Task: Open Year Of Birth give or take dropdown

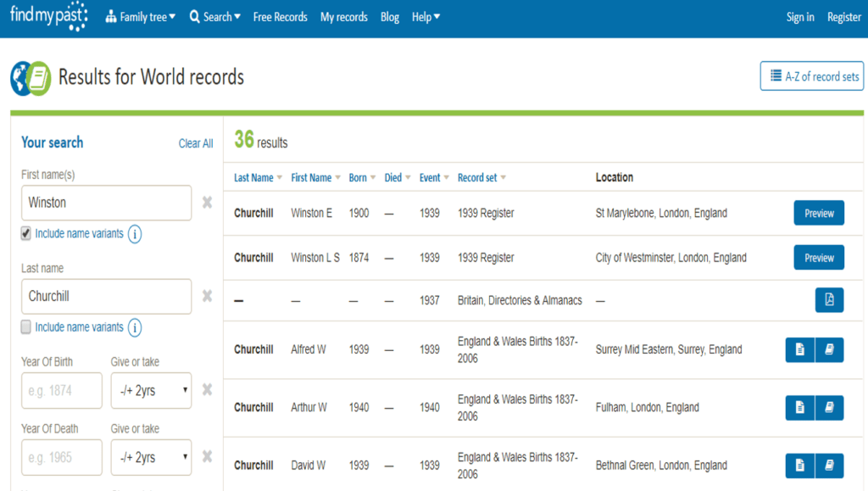Action: (x=151, y=391)
